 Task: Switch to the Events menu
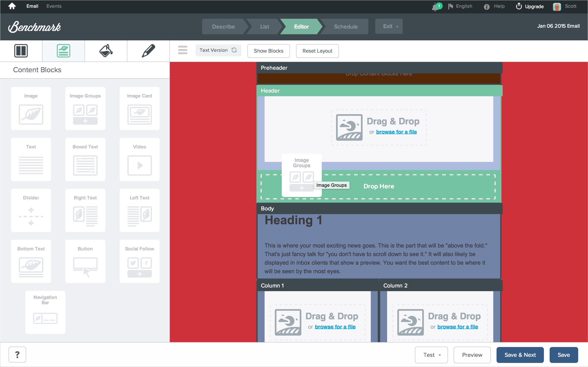coord(54,6)
